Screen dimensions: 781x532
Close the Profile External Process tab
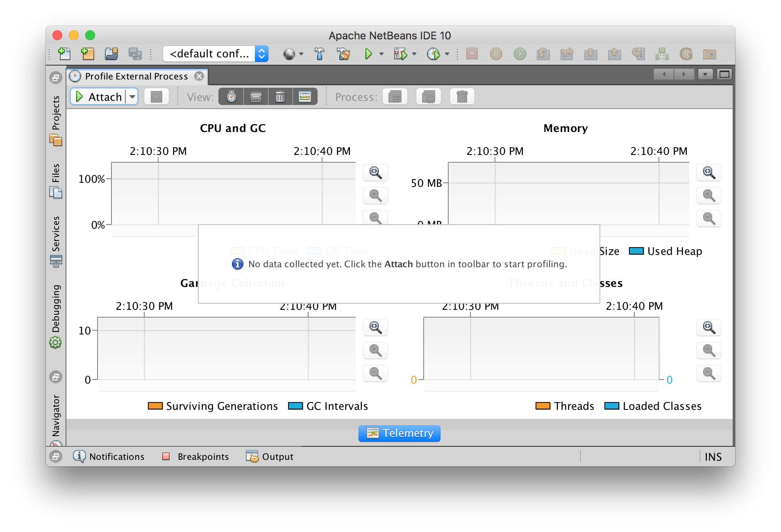[199, 76]
